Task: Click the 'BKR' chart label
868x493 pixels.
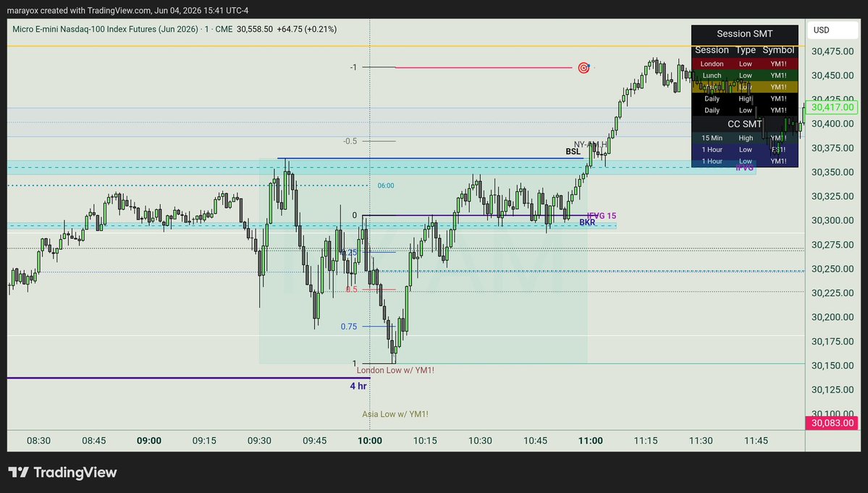Action: (587, 222)
